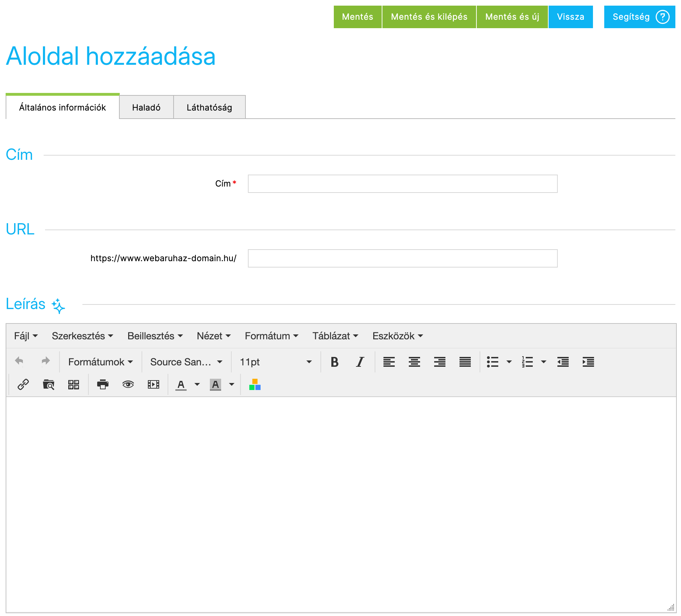Open the file browser icon

pyautogui.click(x=49, y=384)
